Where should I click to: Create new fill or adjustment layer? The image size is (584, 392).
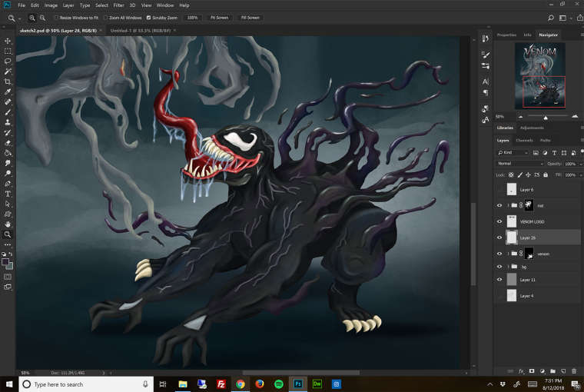(543, 371)
